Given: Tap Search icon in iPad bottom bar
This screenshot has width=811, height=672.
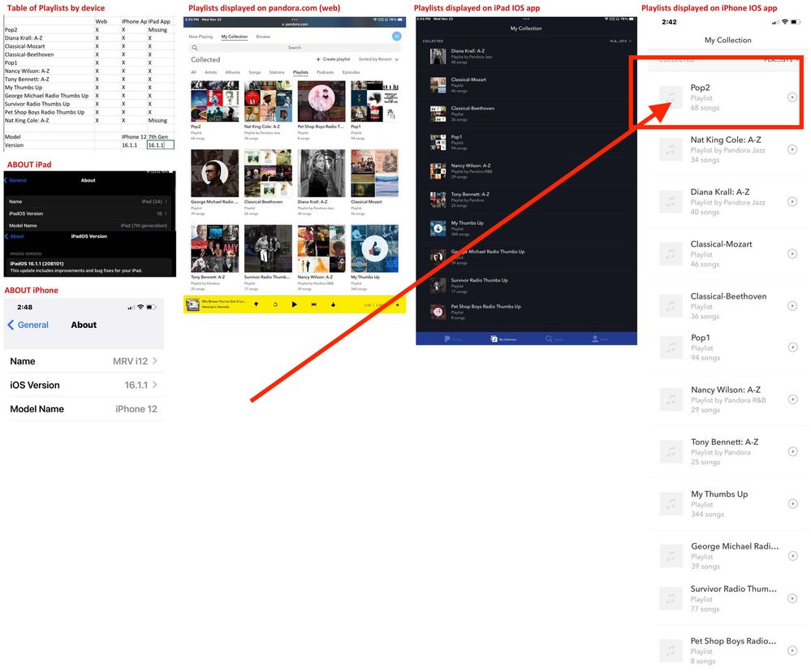Looking at the screenshot, I should pos(549,338).
